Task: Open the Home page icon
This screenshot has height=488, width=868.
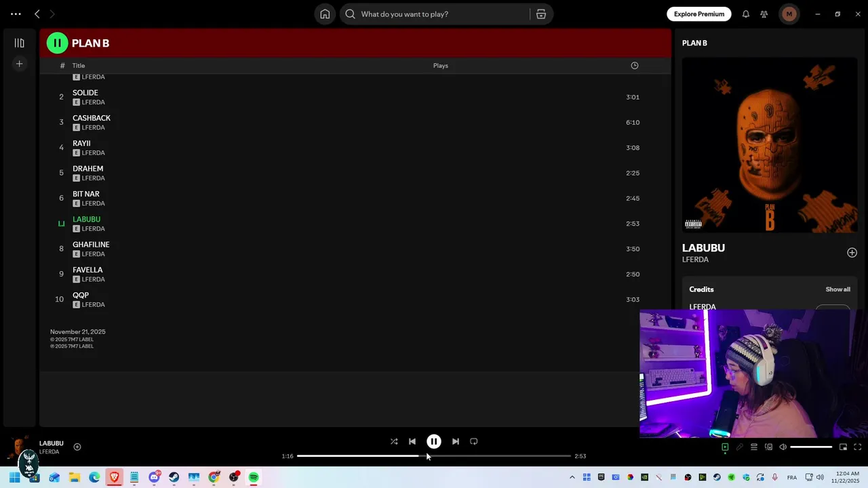Action: point(325,14)
